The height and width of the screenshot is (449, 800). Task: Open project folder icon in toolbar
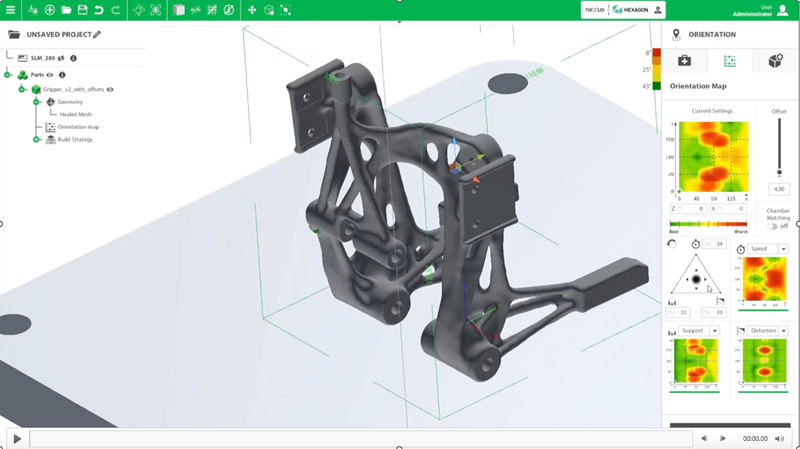(66, 10)
